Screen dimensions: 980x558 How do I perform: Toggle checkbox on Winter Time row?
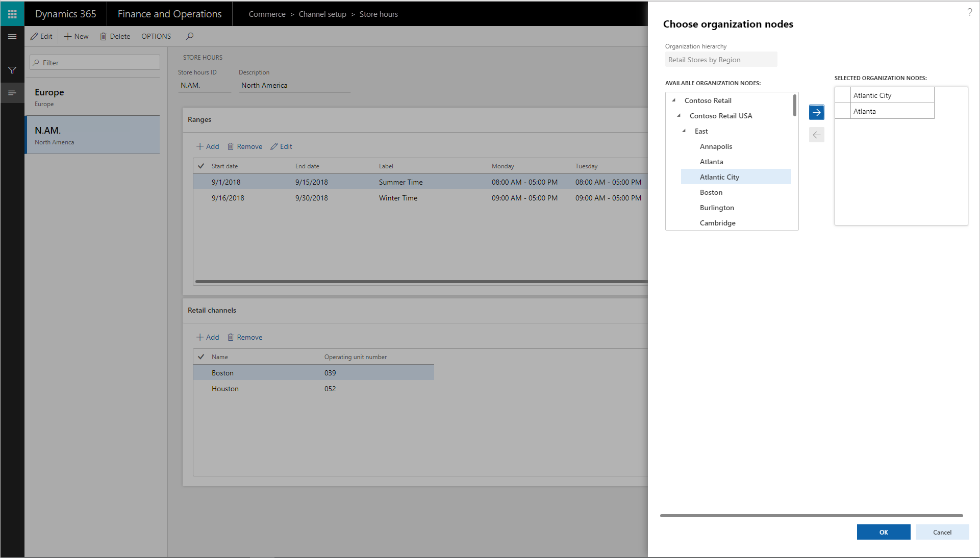pyautogui.click(x=200, y=197)
